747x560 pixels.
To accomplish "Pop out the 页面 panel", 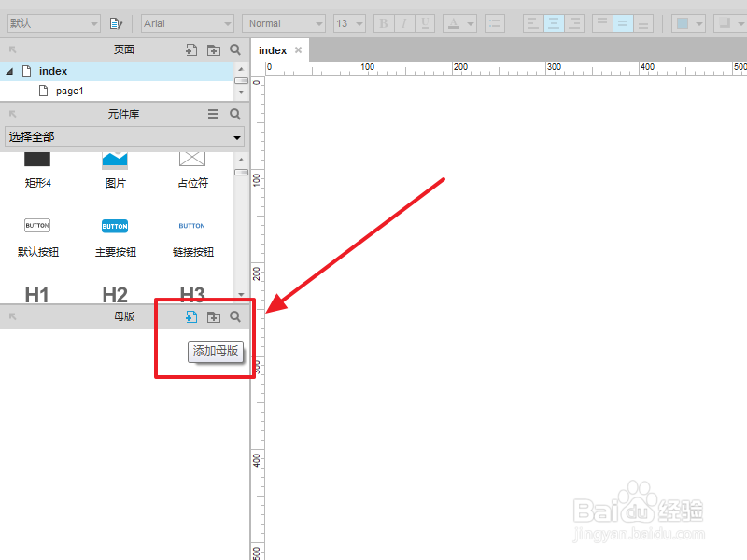I will tap(13, 49).
